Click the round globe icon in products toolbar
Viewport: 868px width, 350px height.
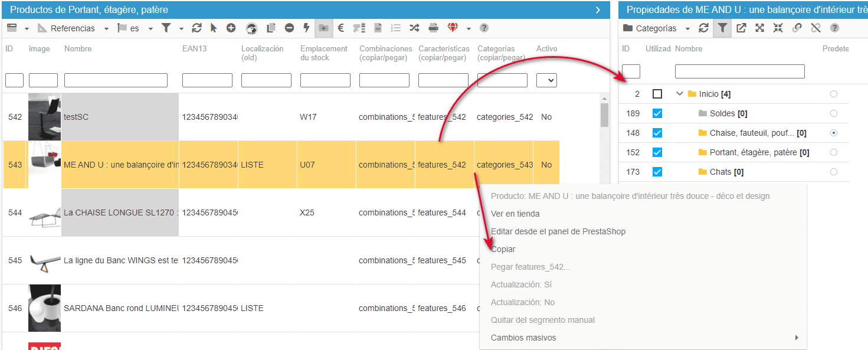coord(251,28)
